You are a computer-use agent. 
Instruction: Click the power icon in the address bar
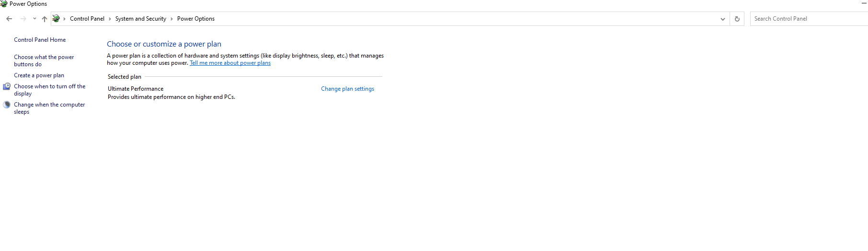coord(56,19)
